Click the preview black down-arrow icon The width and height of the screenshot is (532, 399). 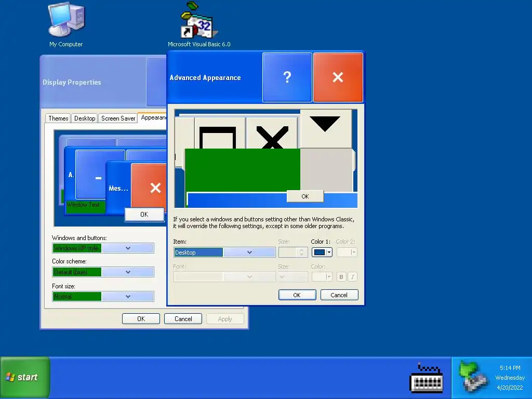tap(325, 124)
